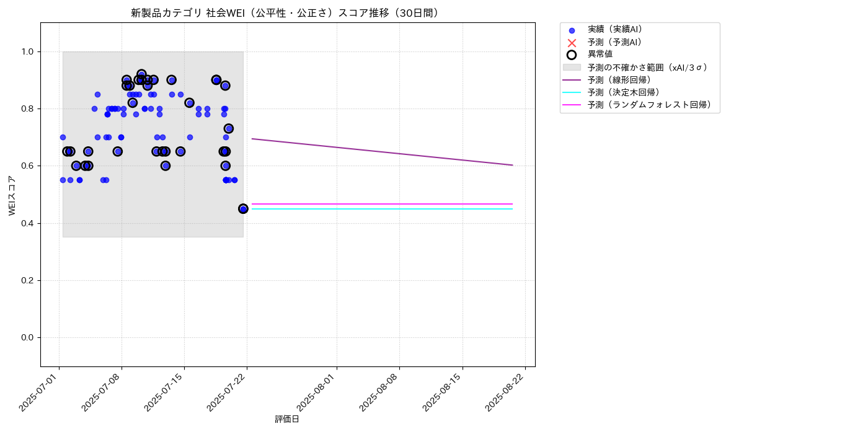868x434 pixels.
Task: Click the chart title about 社会WEI スコア推移
Action: click(288, 13)
